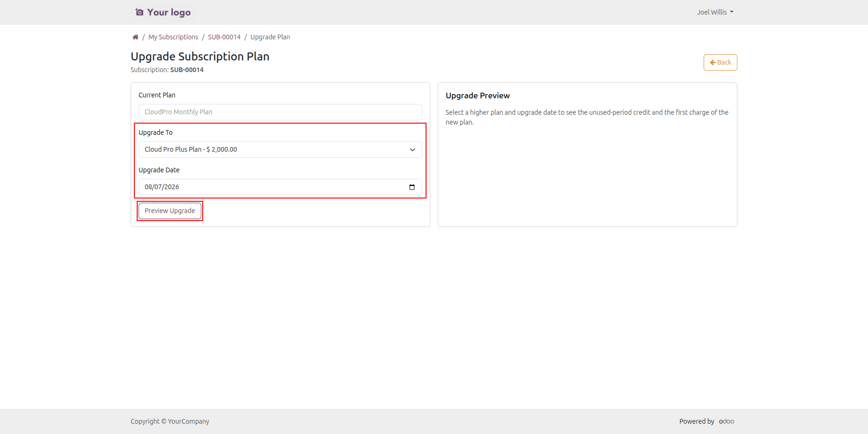This screenshot has width=868, height=434.
Task: Select the Cloud Pro Plus Plan combo box
Action: (x=280, y=149)
